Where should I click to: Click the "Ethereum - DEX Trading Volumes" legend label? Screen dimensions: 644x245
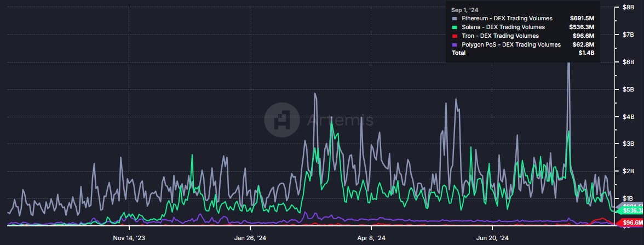(x=507, y=19)
